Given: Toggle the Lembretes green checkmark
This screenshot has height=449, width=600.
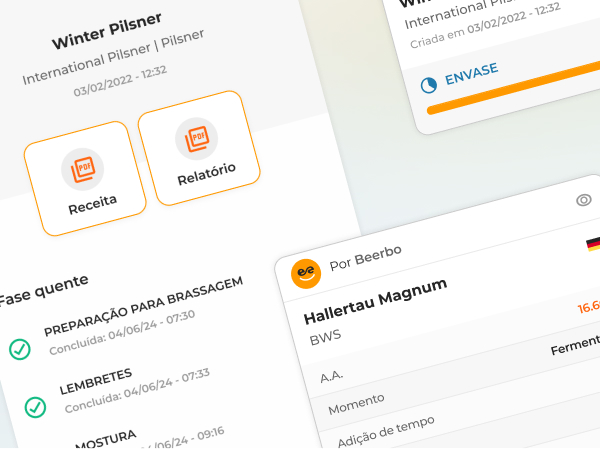Looking at the screenshot, I should (x=35, y=406).
